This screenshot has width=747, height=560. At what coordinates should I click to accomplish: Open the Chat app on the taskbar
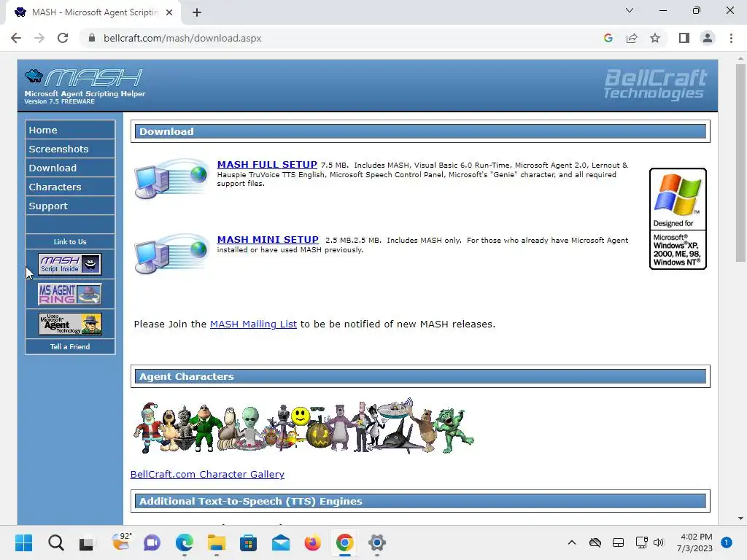point(152,542)
